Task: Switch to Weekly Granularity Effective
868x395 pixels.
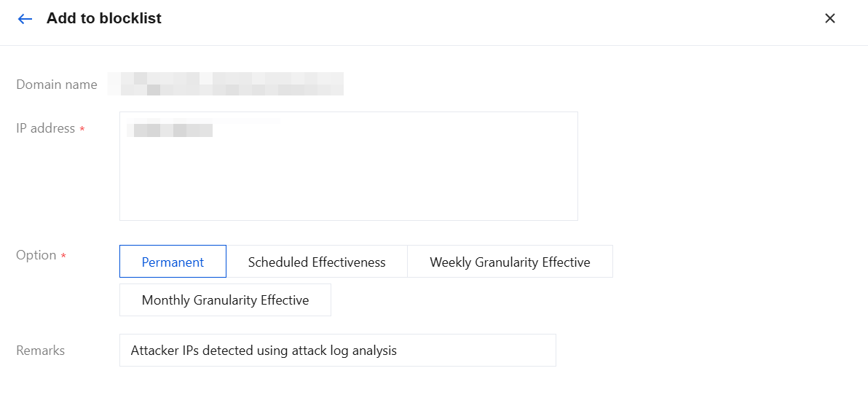Action: tap(510, 262)
